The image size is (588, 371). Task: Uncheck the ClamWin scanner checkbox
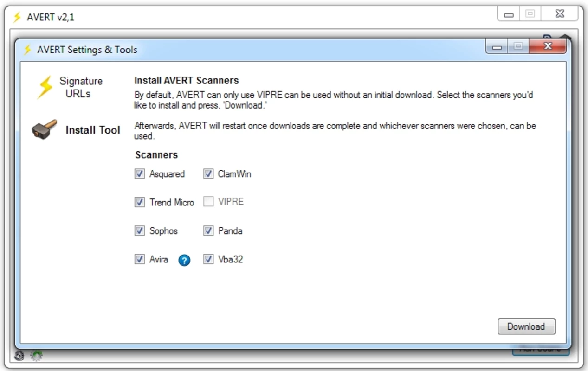pos(208,174)
